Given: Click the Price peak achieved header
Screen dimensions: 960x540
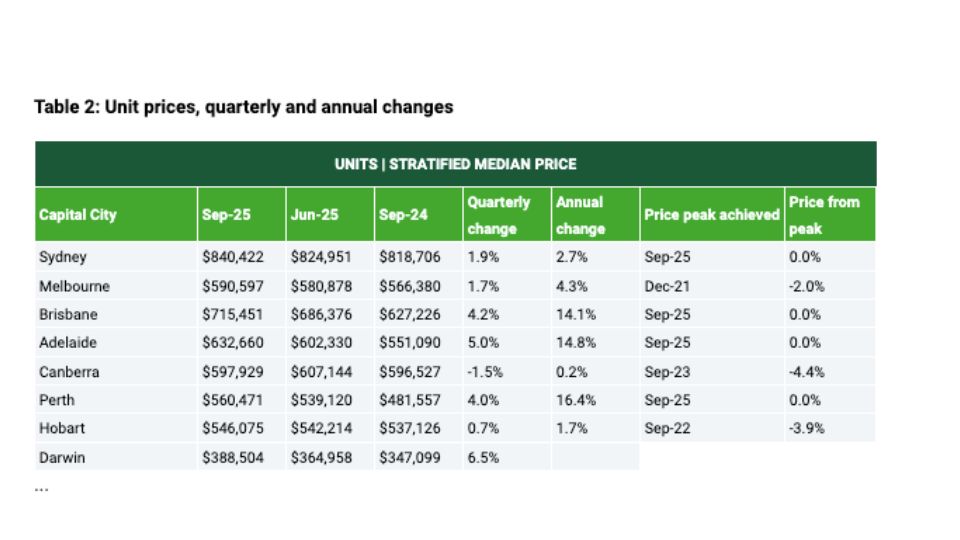Looking at the screenshot, I should pos(711,215).
